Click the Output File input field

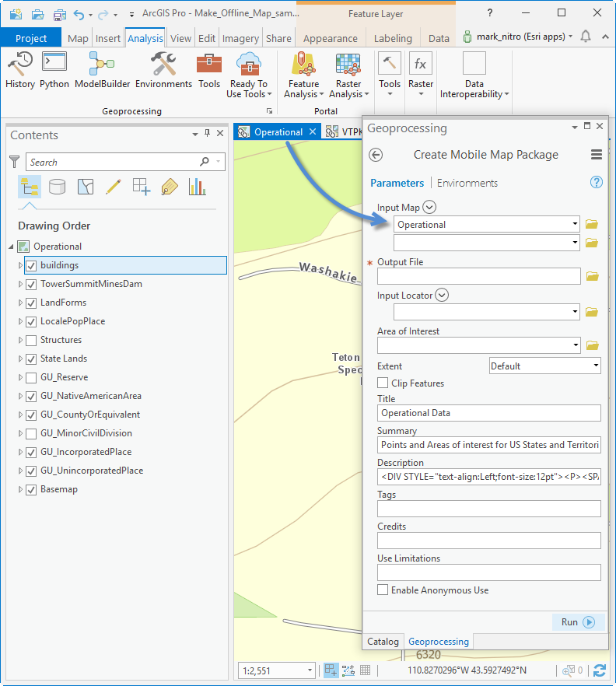click(x=478, y=276)
